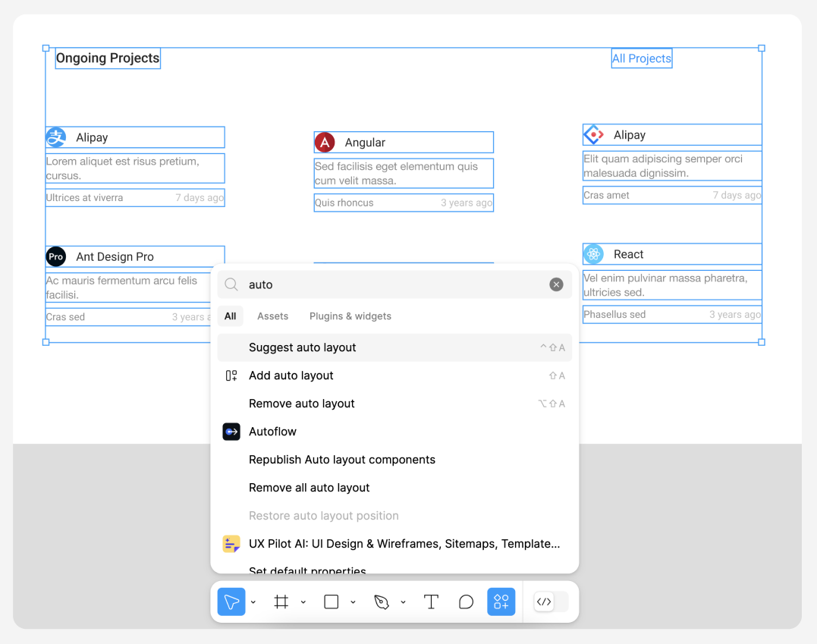This screenshot has height=644, width=817.
Task: Select 'Sed facilisis eget elementum' description
Action: coord(404,174)
